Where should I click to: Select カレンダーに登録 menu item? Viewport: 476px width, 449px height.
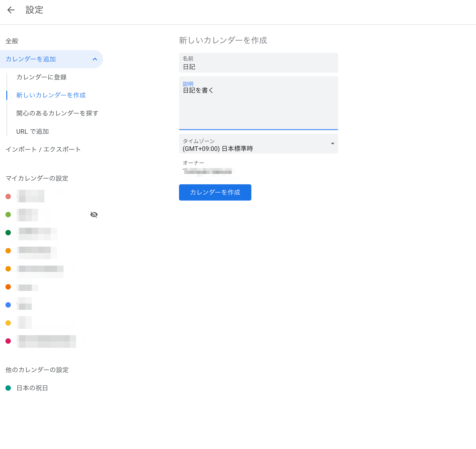tap(41, 77)
